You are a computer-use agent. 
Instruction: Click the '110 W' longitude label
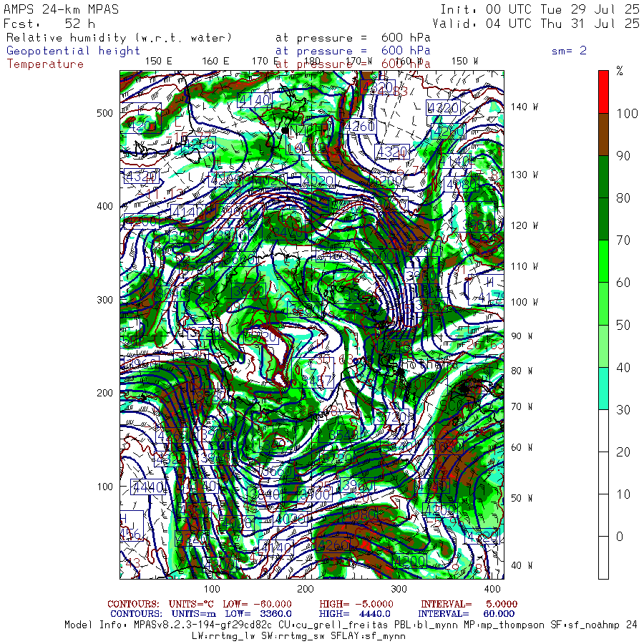[x=524, y=267]
